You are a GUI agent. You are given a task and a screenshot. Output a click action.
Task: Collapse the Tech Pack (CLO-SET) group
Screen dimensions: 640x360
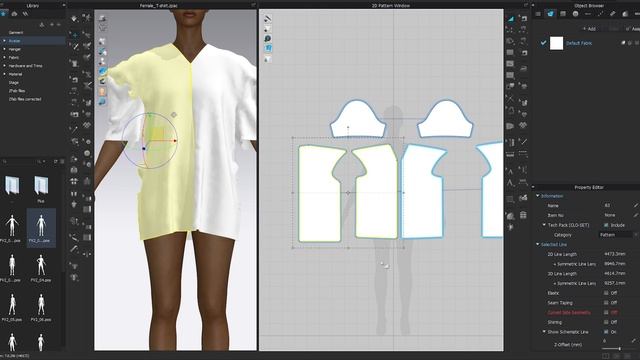coord(544,225)
